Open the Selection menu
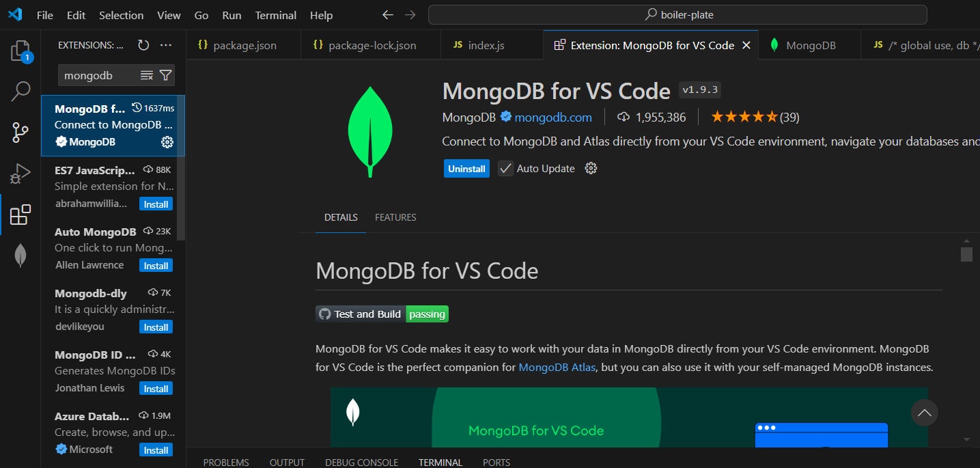Image resolution: width=980 pixels, height=468 pixels. tap(121, 15)
